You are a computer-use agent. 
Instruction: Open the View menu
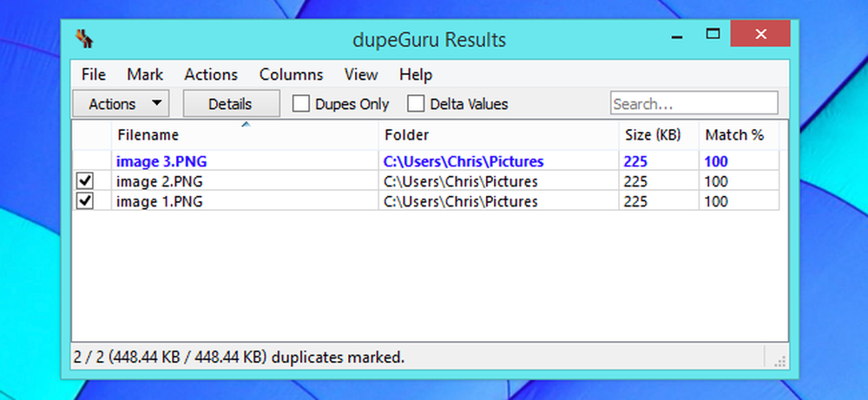361,75
